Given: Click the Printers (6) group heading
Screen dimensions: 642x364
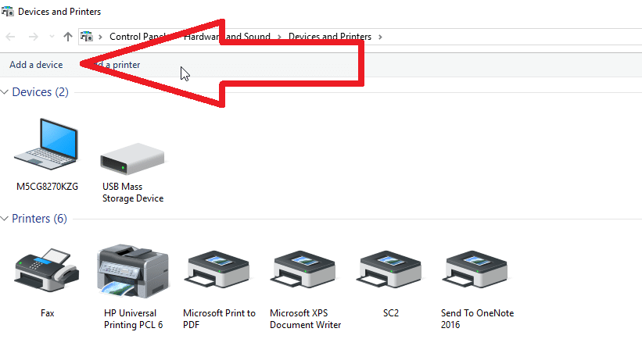Looking at the screenshot, I should (39, 219).
